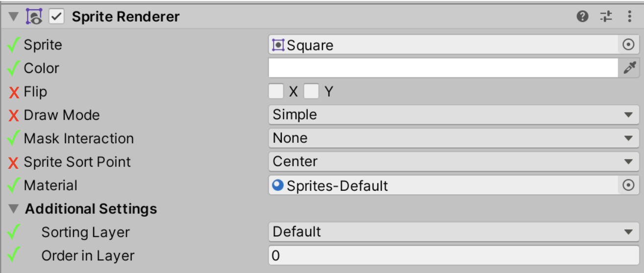Open the component presets slider icon
The height and width of the screenshot is (273, 644).
[606, 17]
